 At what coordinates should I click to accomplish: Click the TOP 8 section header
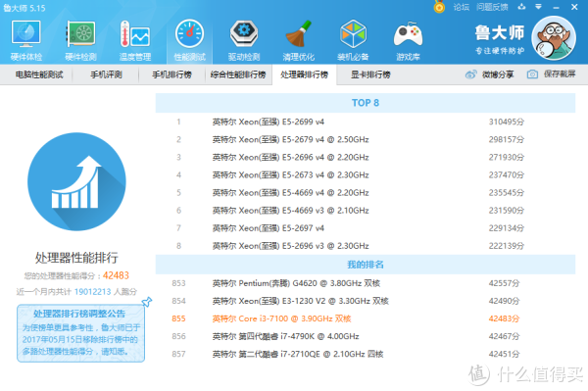[x=366, y=103]
